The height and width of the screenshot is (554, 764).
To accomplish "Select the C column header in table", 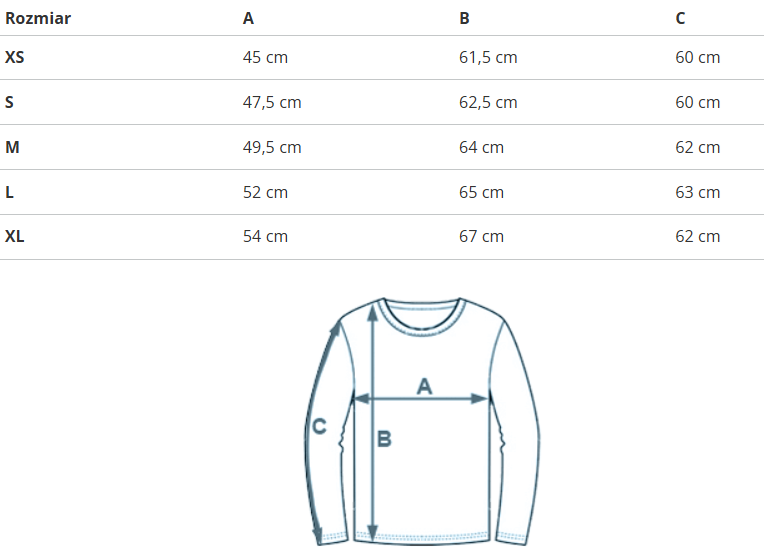I will pyautogui.click(x=681, y=18).
